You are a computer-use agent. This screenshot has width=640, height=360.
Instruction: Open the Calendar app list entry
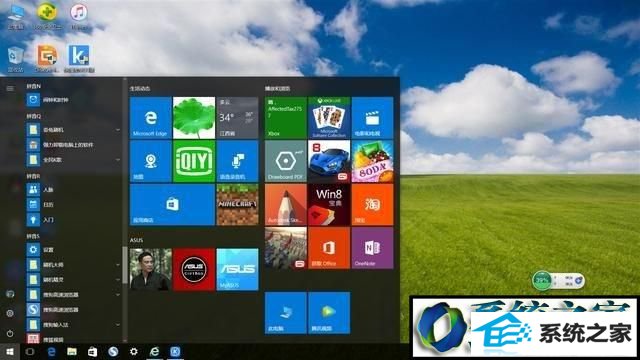click(73, 204)
